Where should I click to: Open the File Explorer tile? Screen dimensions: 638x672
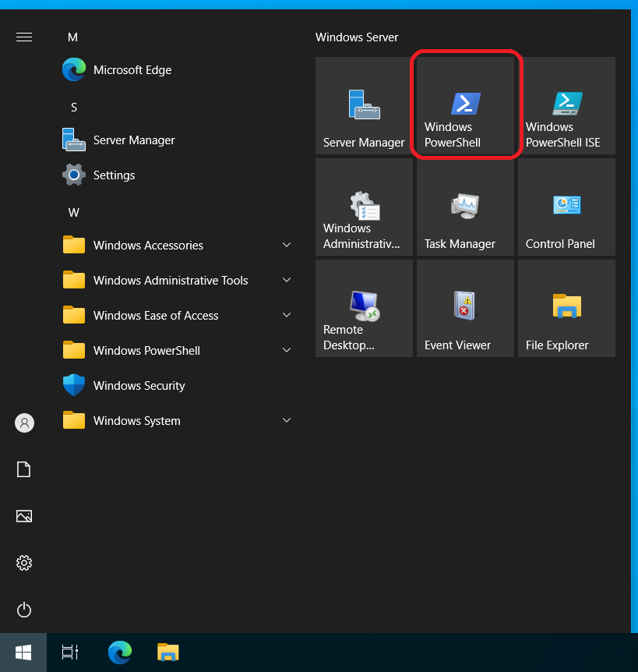(566, 308)
